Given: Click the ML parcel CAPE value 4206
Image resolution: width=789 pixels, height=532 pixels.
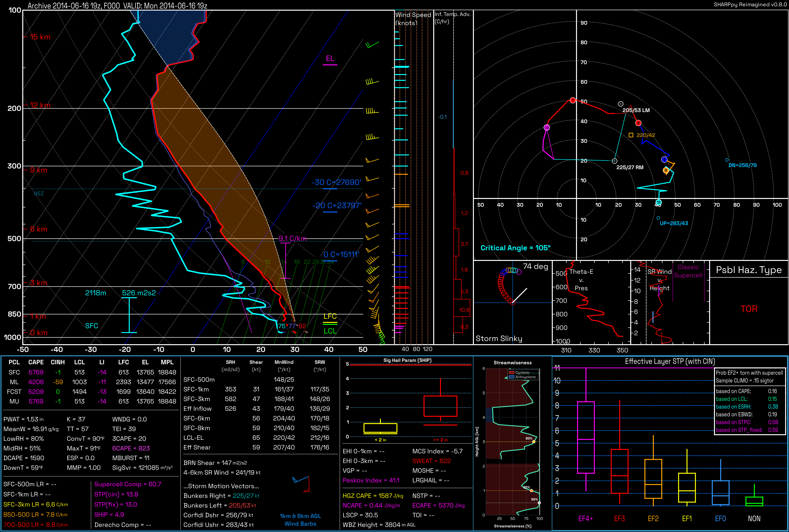Looking at the screenshot, I should pos(36,382).
